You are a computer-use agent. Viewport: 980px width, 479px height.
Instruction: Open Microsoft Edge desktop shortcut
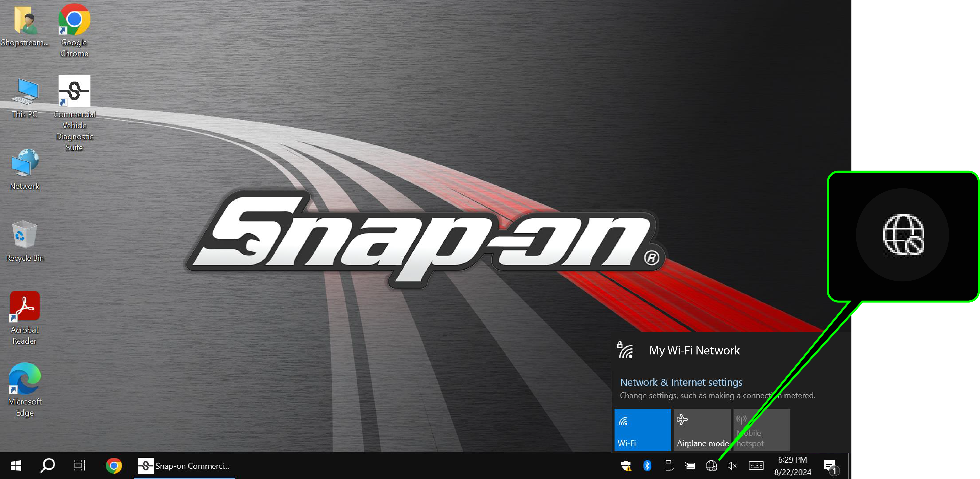25,379
